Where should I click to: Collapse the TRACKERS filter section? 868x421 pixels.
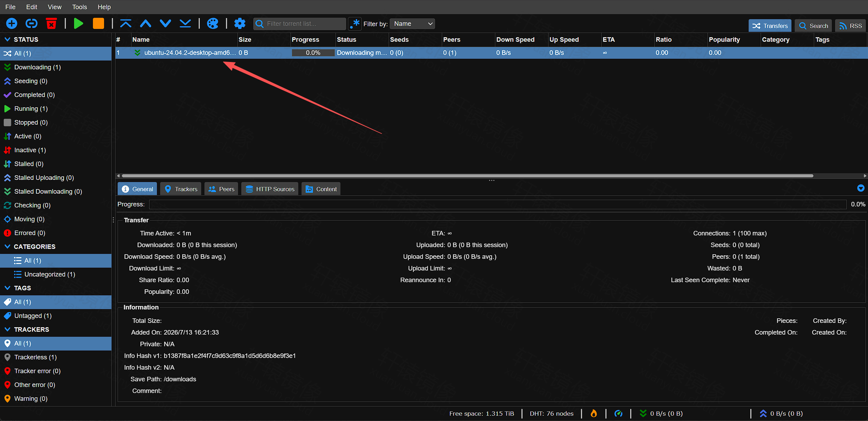[7, 329]
